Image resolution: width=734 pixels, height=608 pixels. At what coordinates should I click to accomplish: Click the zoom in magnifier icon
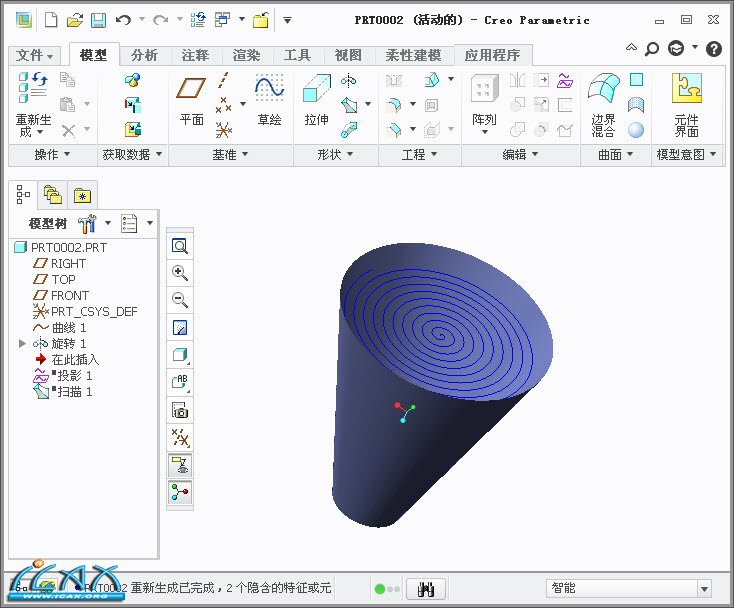point(180,273)
